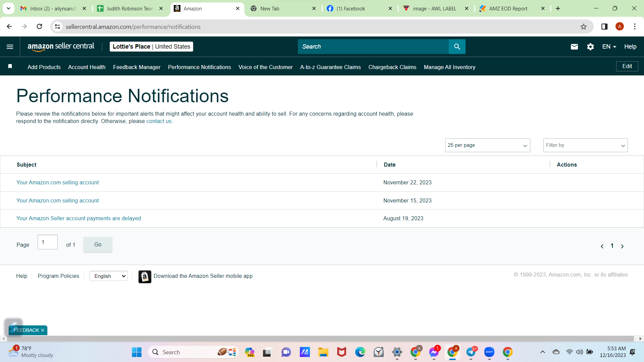Open File Explorer from the taskbar

point(323,352)
